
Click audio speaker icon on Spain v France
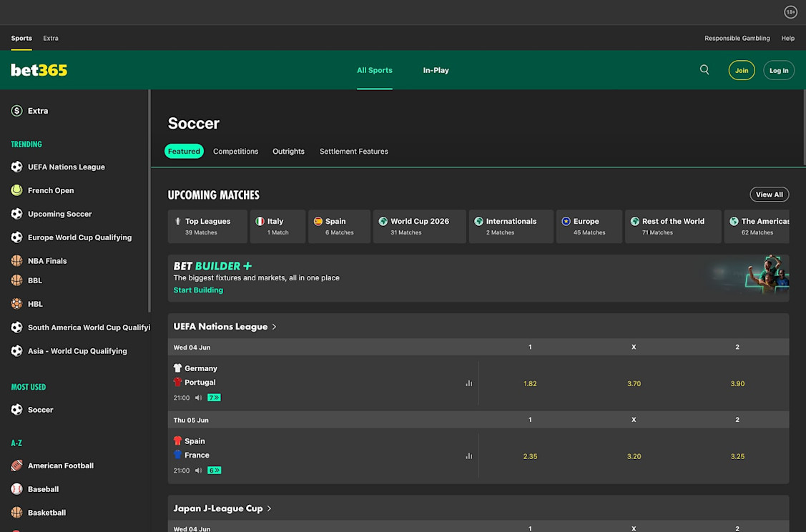pyautogui.click(x=198, y=471)
